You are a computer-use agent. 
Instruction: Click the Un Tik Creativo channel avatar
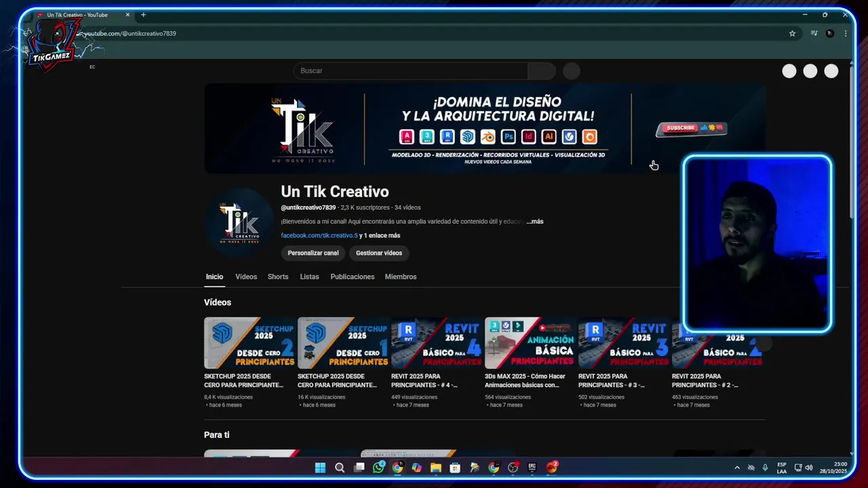coord(239,222)
